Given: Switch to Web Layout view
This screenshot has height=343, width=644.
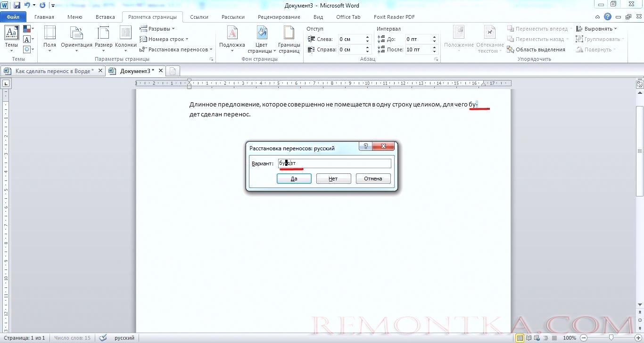Looking at the screenshot, I should coord(537,338).
